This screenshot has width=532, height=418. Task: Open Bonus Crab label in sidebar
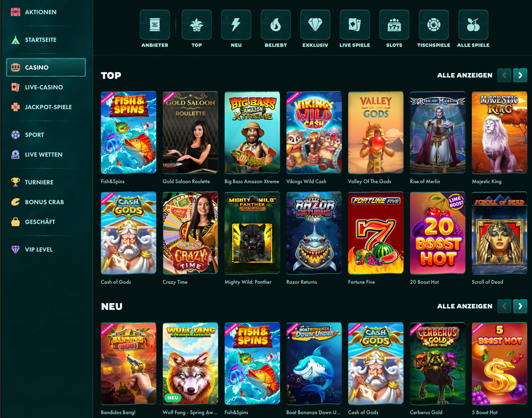tap(45, 202)
